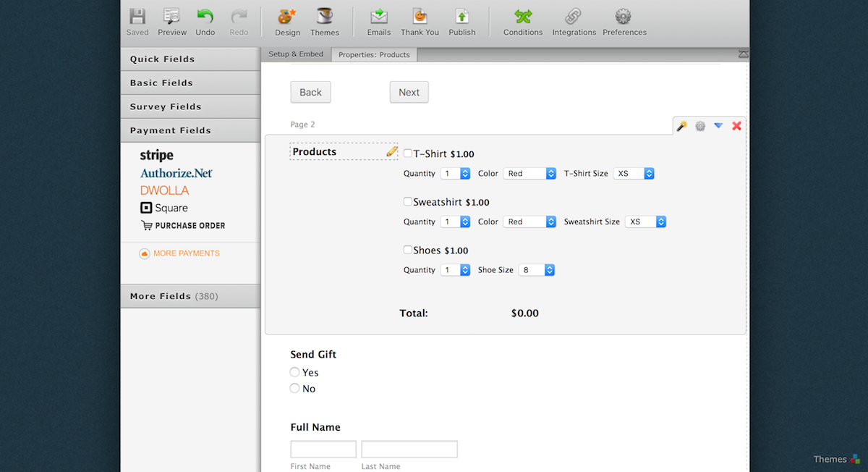The image size is (868, 472).
Task: Click the Saved disk icon
Action: [137, 17]
